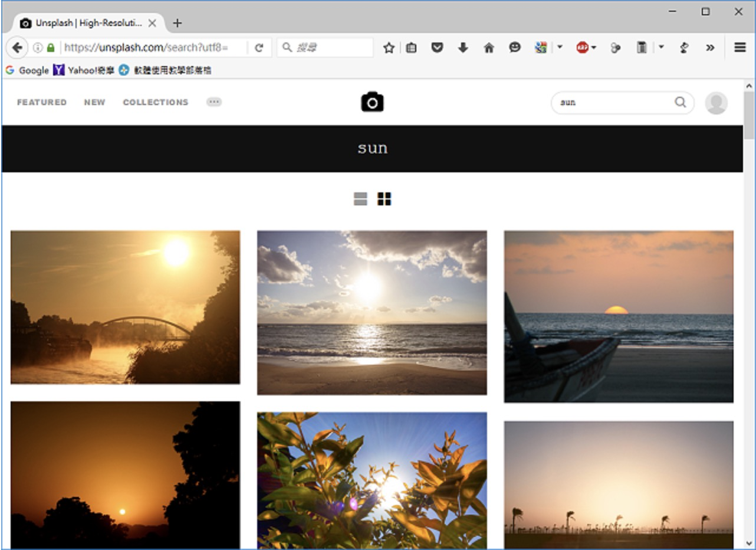Open the sun through leaves photo
Viewport: 756px width, 550px height.
coord(372,480)
